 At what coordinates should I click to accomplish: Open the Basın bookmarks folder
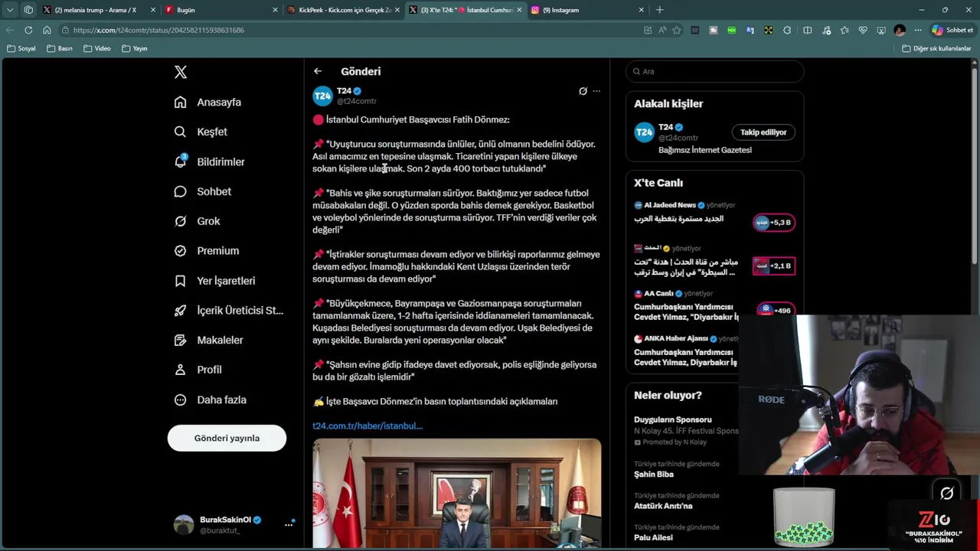point(60,48)
